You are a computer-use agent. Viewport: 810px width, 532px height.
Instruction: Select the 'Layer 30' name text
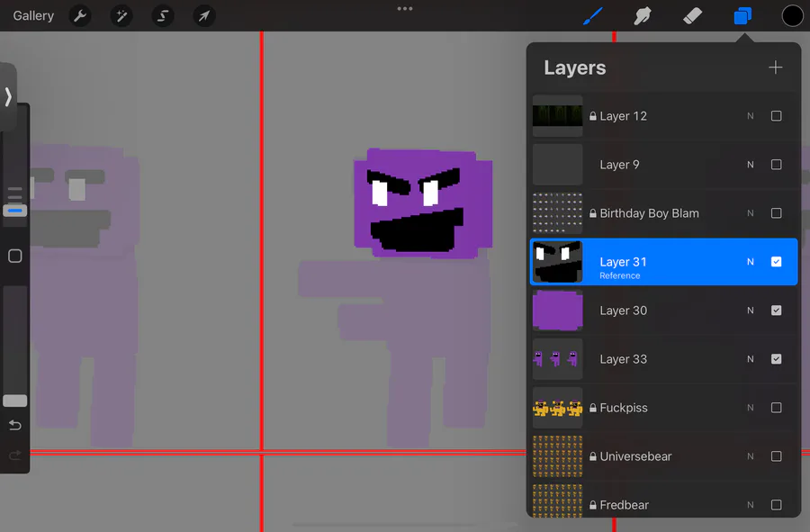(623, 311)
